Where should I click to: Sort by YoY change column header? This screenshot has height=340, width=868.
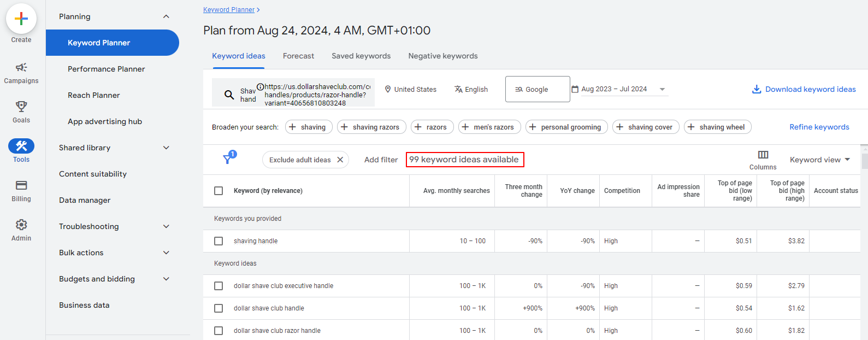pyautogui.click(x=577, y=191)
